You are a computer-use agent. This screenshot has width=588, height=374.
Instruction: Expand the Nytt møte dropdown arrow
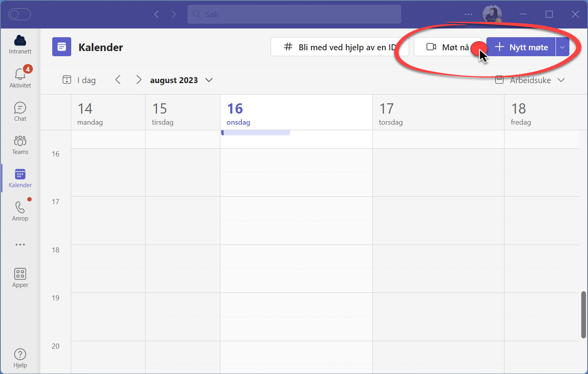[x=562, y=47]
